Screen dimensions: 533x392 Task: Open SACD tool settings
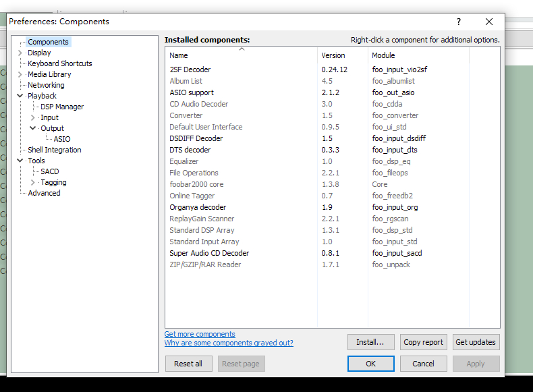(50, 171)
